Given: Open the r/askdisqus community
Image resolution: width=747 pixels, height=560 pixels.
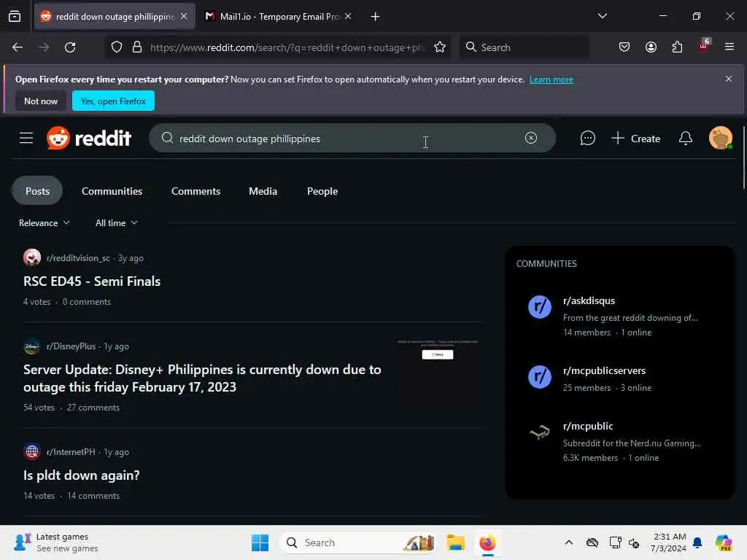Looking at the screenshot, I should click(589, 300).
